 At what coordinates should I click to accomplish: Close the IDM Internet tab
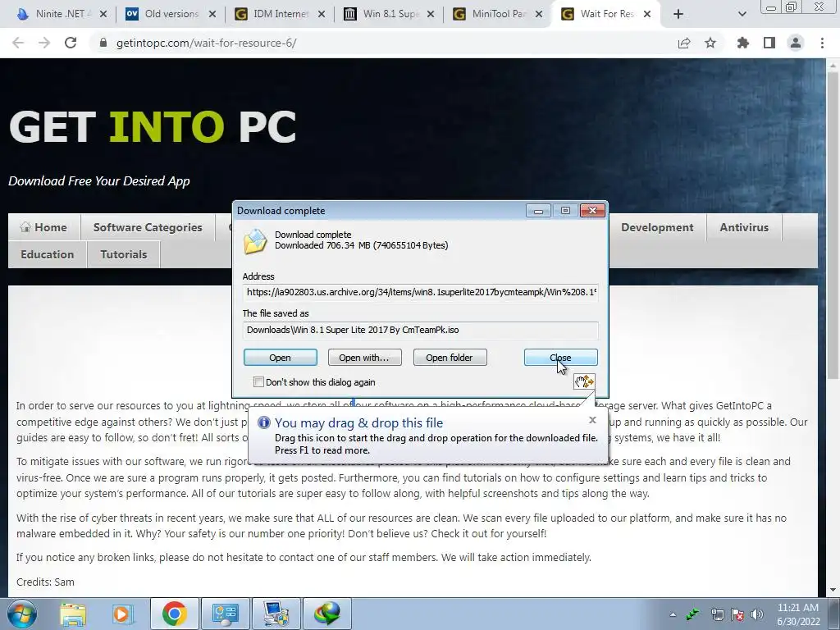click(x=322, y=14)
